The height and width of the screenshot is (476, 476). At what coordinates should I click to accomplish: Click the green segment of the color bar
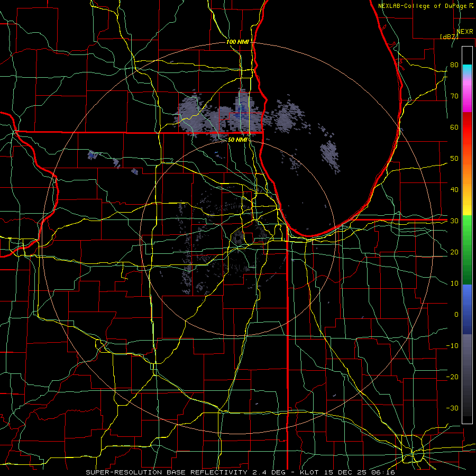[x=467, y=250]
